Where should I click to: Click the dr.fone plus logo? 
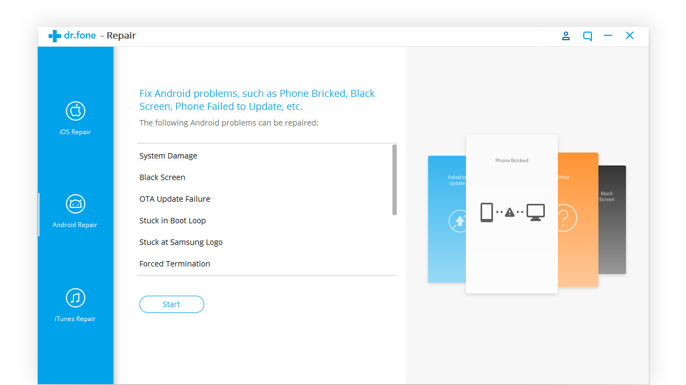(x=54, y=36)
